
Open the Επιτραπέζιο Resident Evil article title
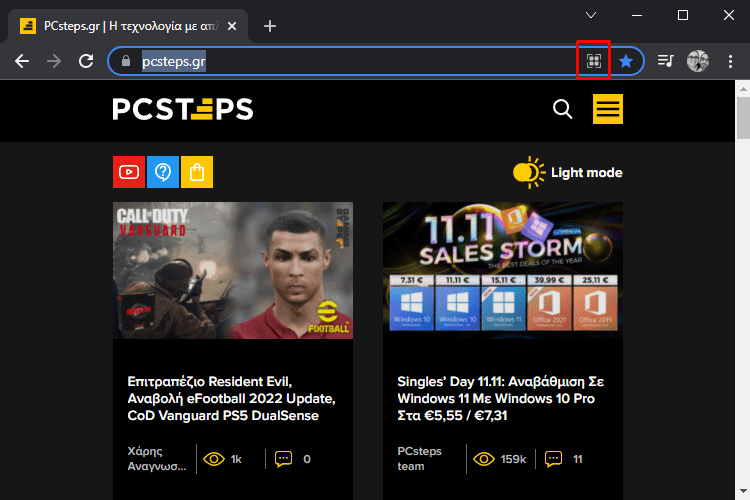pyautogui.click(x=232, y=399)
